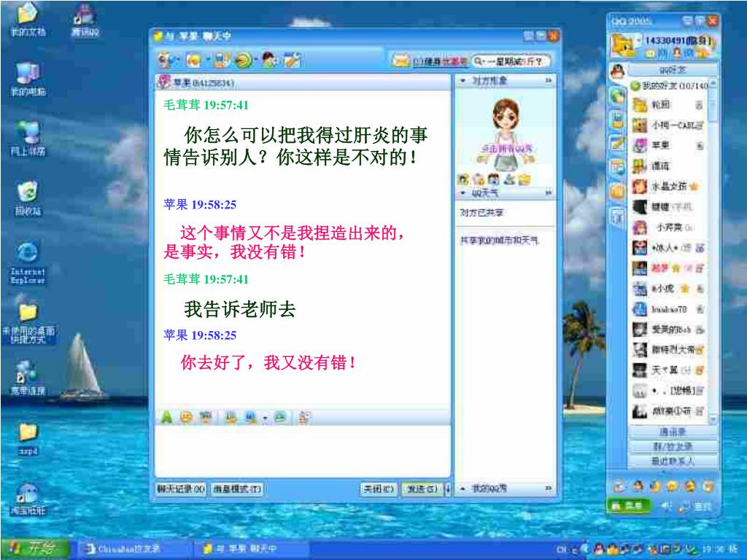The image size is (747, 560).
Task: Click the penguin icon in QQ bottom icon row
Action: 638,486
